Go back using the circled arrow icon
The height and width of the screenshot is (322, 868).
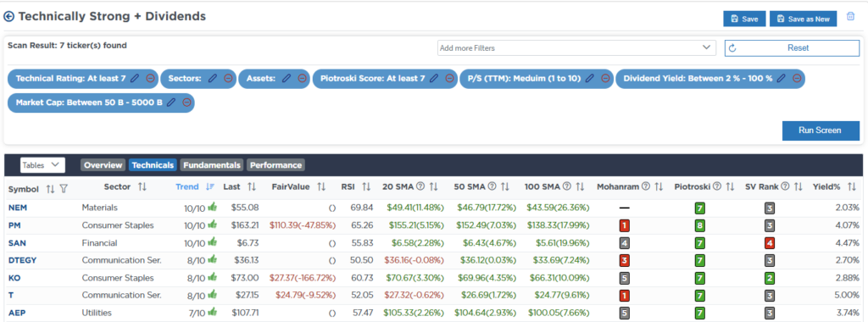8,17
